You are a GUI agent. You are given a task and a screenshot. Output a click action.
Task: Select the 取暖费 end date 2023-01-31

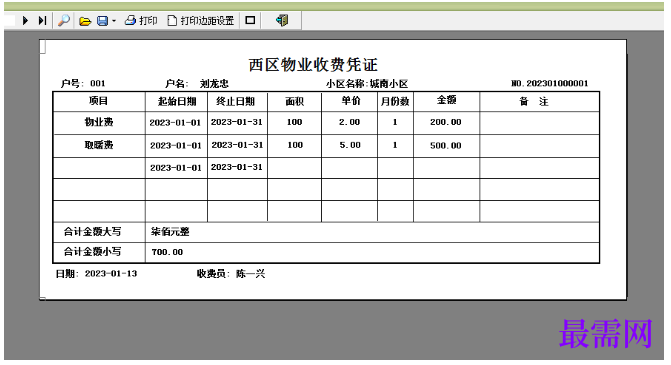click(237, 145)
